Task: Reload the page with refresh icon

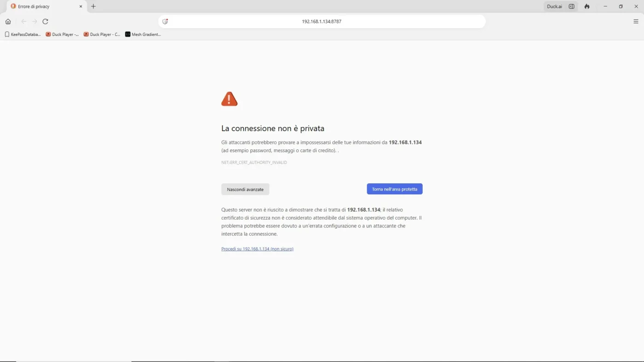Action: (45, 22)
